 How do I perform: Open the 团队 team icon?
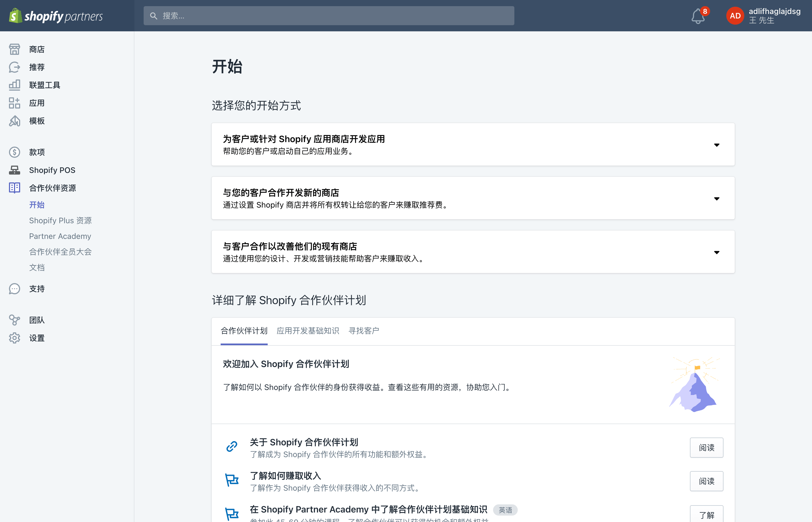[14, 320]
